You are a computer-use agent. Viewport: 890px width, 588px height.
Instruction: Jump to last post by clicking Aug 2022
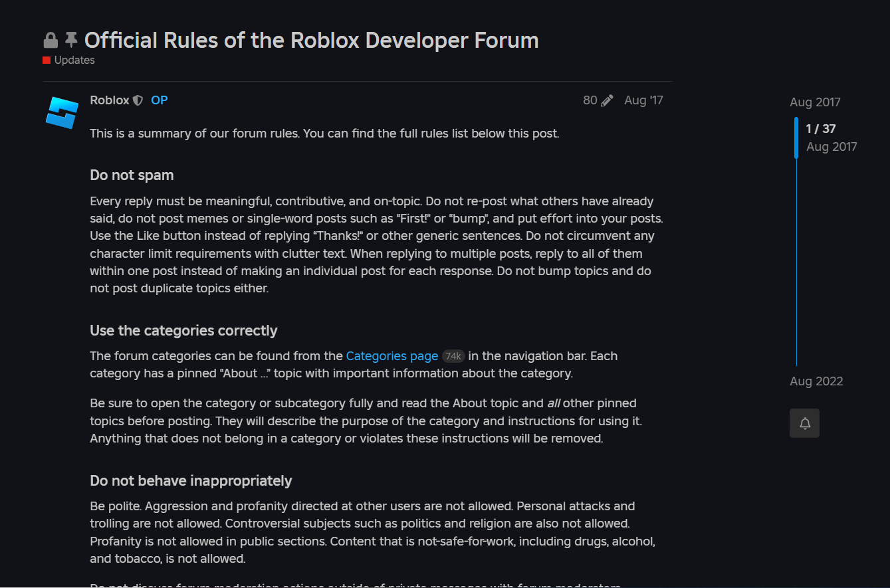coord(816,381)
